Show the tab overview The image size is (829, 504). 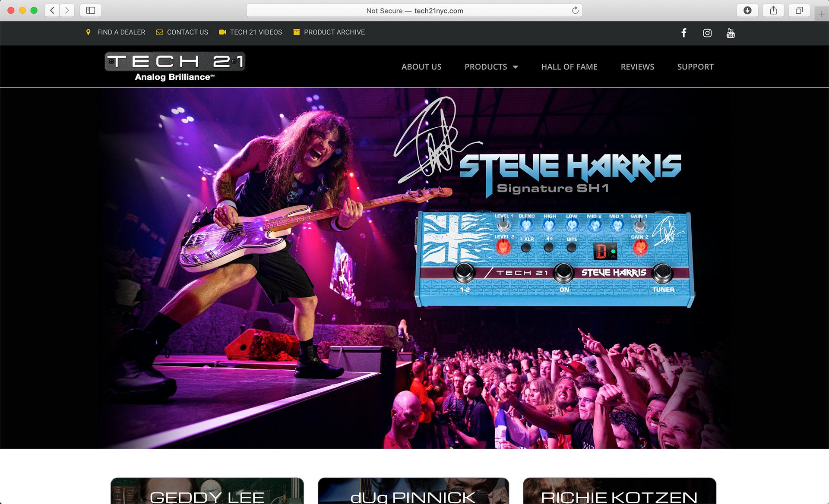(799, 10)
